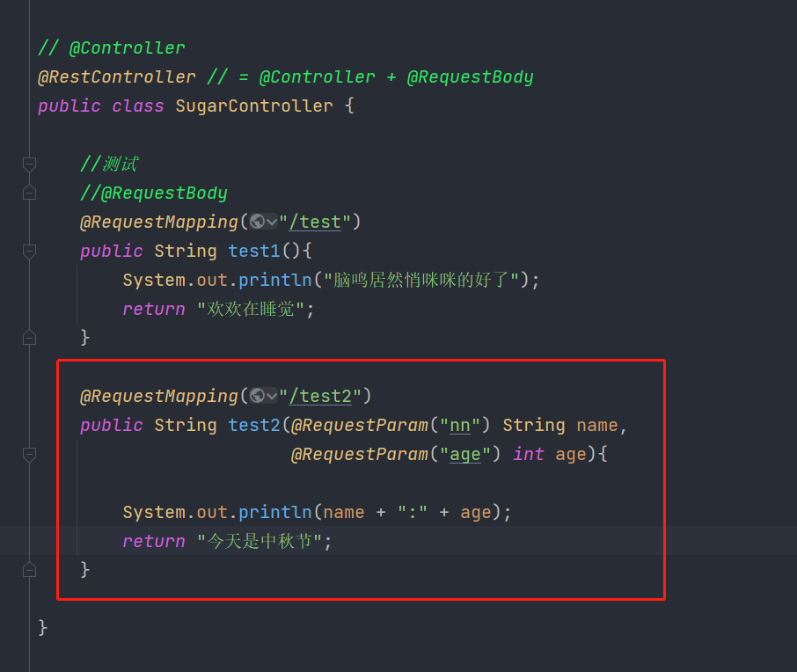Click the return string "欢欢在睡觉"
This screenshot has width=797, height=672.
[x=251, y=309]
